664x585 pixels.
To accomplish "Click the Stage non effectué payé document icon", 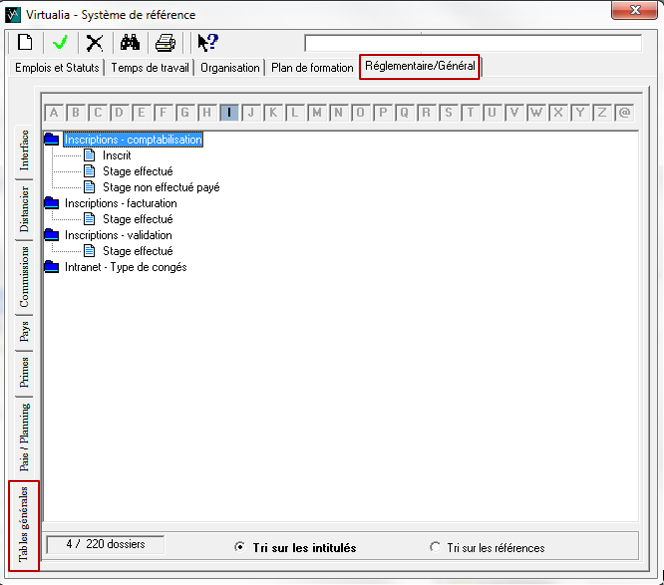I will click(90, 187).
